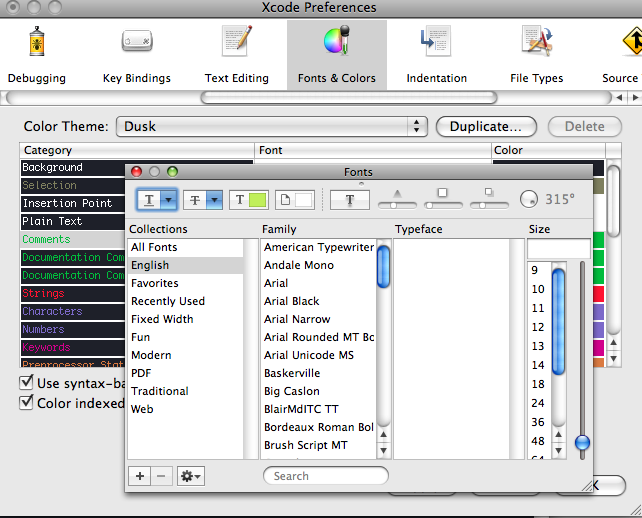The height and width of the screenshot is (518, 642).
Task: Choose American Typewriter font family
Action: pyautogui.click(x=318, y=247)
